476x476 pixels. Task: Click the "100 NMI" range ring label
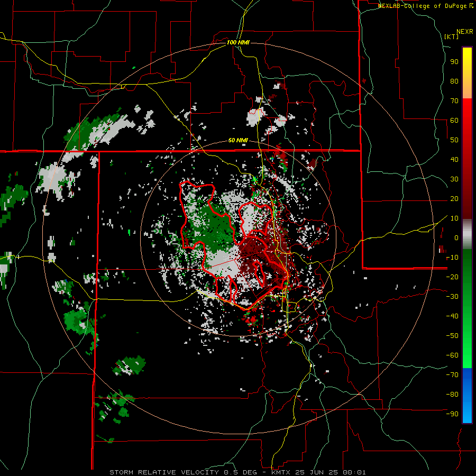[x=238, y=42]
